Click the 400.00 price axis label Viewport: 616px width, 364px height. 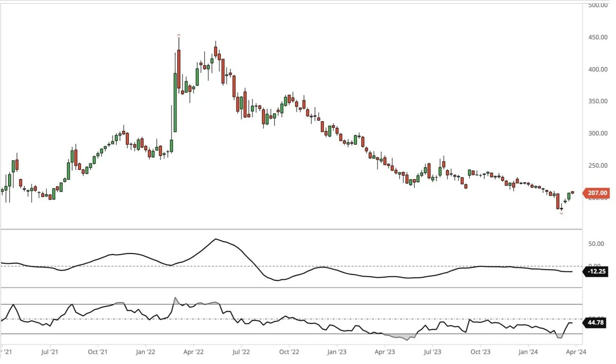pos(598,69)
